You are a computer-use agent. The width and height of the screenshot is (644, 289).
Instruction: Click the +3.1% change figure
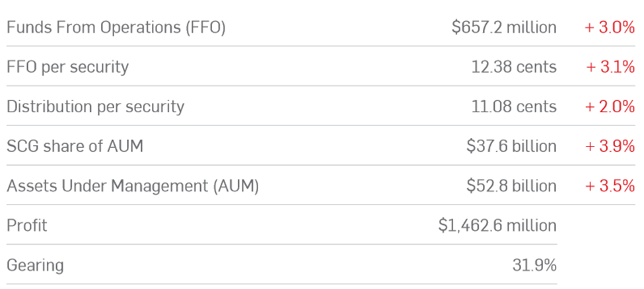(x=610, y=67)
